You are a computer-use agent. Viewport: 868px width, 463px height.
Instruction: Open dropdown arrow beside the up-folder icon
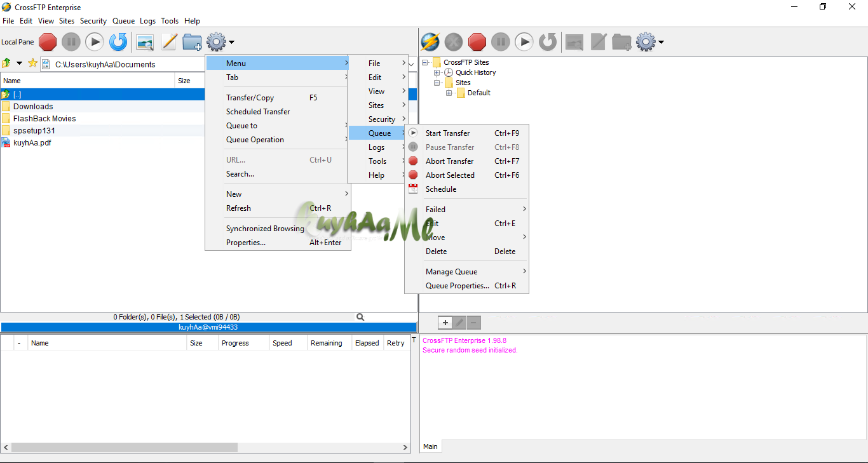(19, 64)
